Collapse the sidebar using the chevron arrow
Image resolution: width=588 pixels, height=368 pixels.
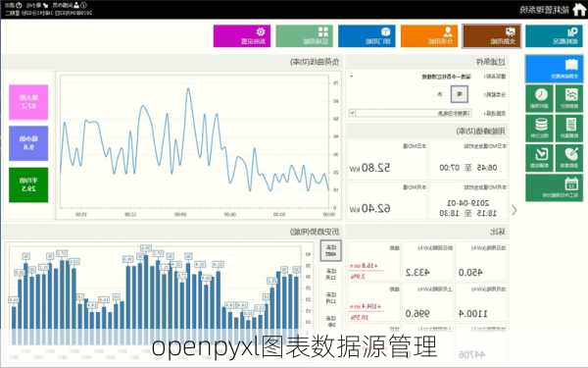(514, 210)
